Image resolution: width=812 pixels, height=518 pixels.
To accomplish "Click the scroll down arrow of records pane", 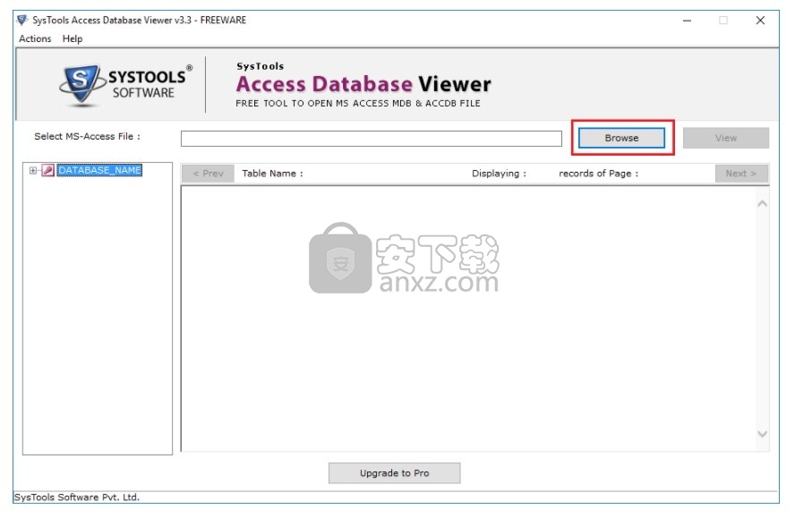I will click(x=762, y=434).
